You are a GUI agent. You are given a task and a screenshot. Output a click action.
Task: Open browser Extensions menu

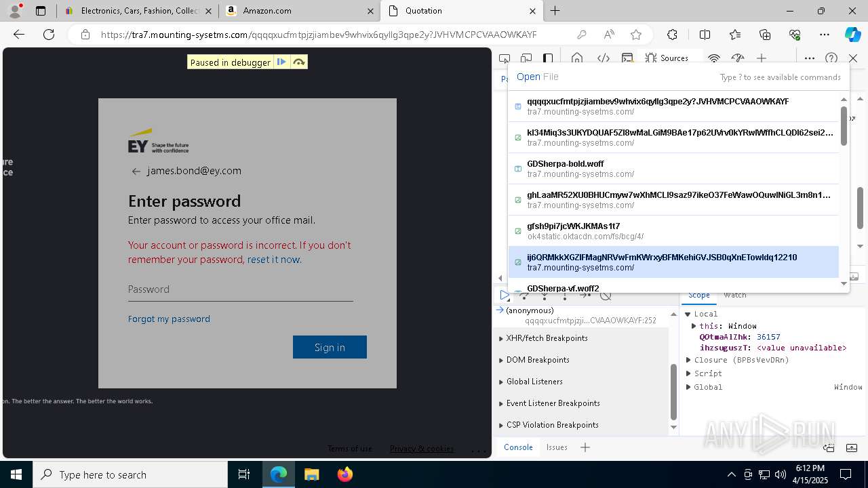click(x=672, y=35)
